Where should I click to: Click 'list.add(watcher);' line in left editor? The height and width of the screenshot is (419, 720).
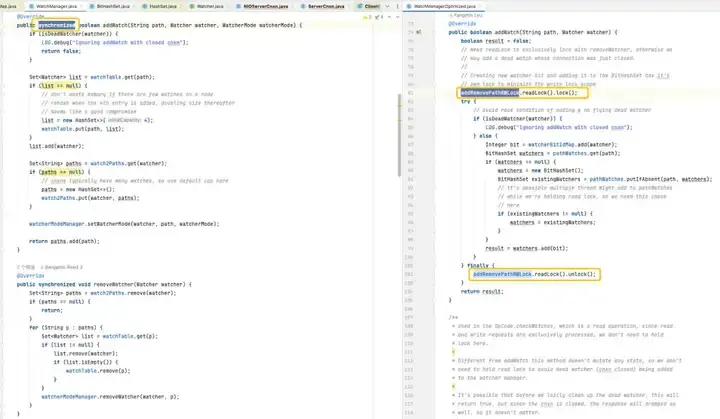click(56, 146)
